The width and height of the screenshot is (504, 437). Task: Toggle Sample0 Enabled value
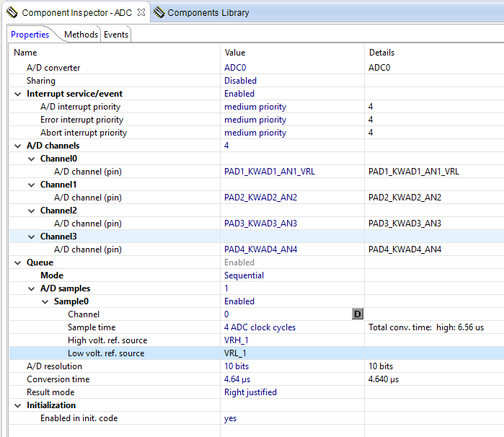[239, 301]
